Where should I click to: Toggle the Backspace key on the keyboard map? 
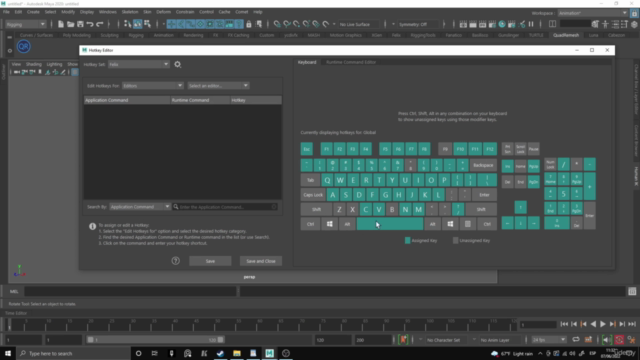click(x=483, y=165)
